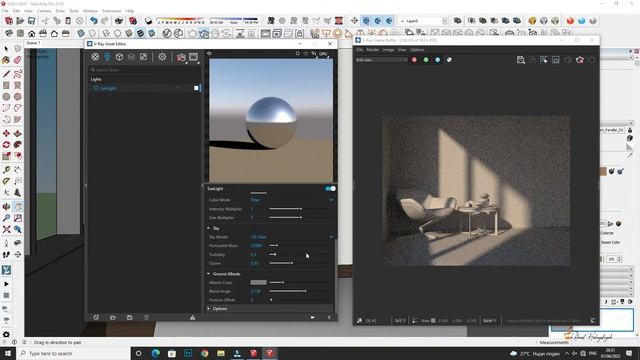Screen dimensions: 640x360
Task: Open Chrome from taskbar
Action: (x=204, y=353)
